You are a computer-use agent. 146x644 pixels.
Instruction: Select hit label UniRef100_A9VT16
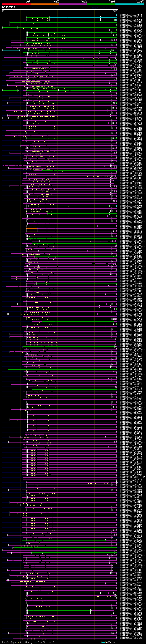[131, 57]
